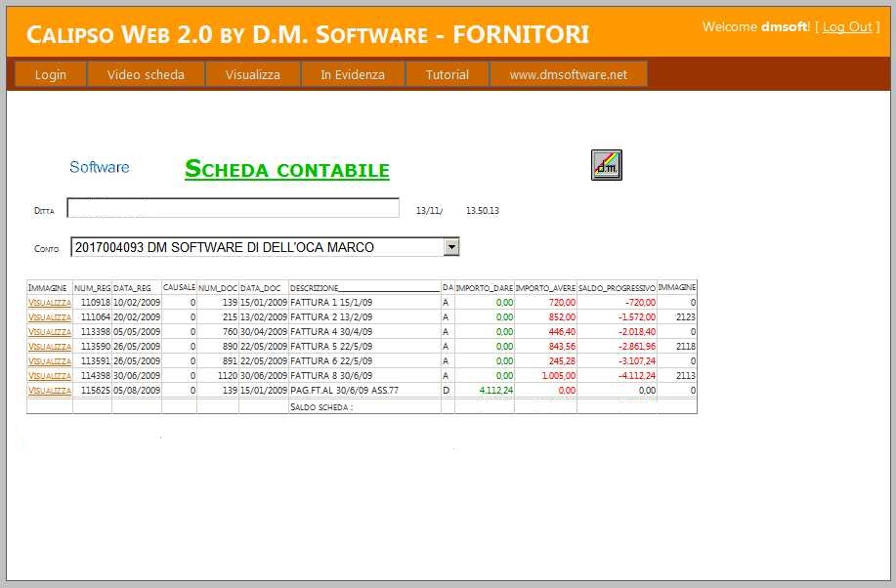Click the DESCRIZIONE column header
Viewport: 896px width, 588px height.
[x=364, y=288]
